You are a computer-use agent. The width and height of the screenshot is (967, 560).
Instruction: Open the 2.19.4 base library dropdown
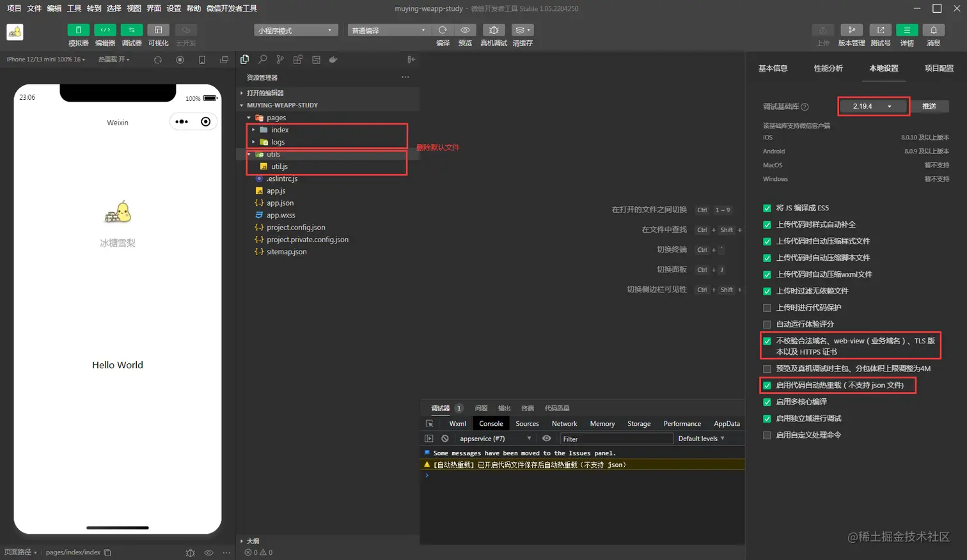point(873,106)
